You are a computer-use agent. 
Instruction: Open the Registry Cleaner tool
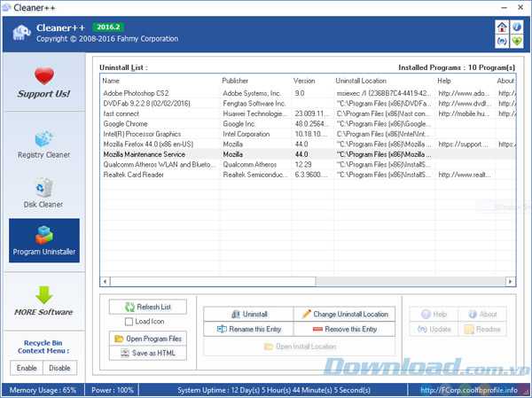tap(43, 144)
